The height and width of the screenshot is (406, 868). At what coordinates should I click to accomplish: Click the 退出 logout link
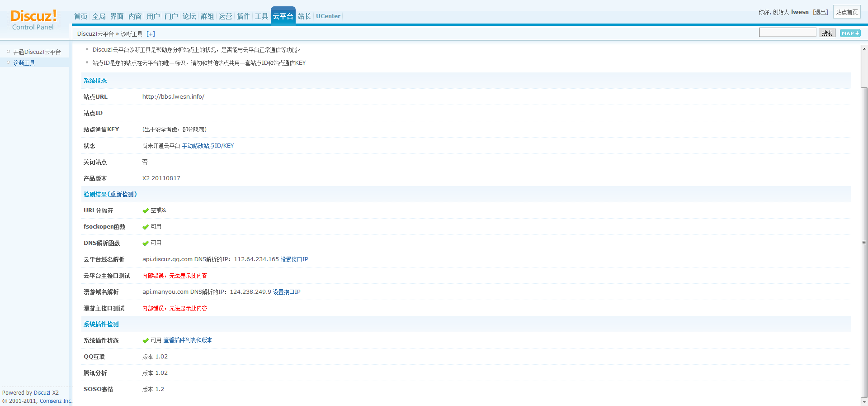point(821,12)
